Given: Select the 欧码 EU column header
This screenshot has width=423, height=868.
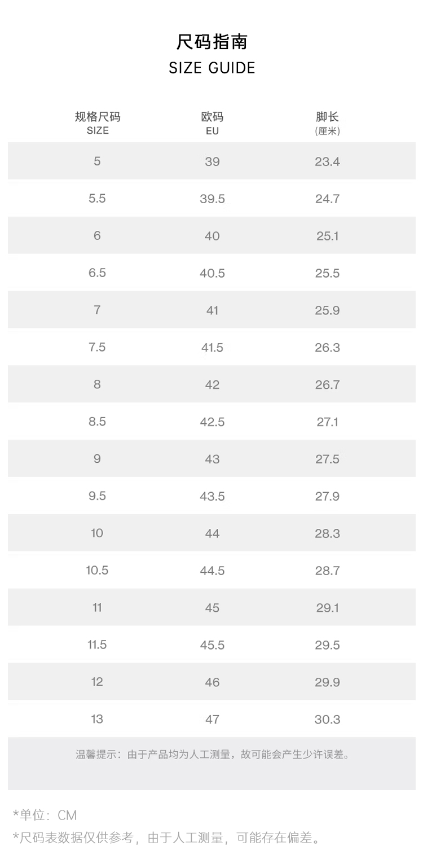Looking at the screenshot, I should [x=212, y=123].
